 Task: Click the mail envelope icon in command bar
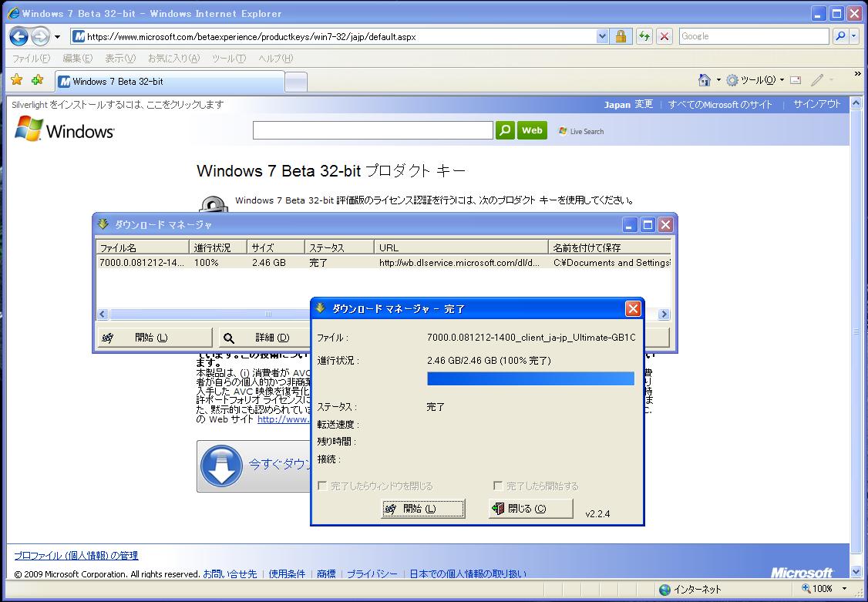pyautogui.click(x=796, y=80)
